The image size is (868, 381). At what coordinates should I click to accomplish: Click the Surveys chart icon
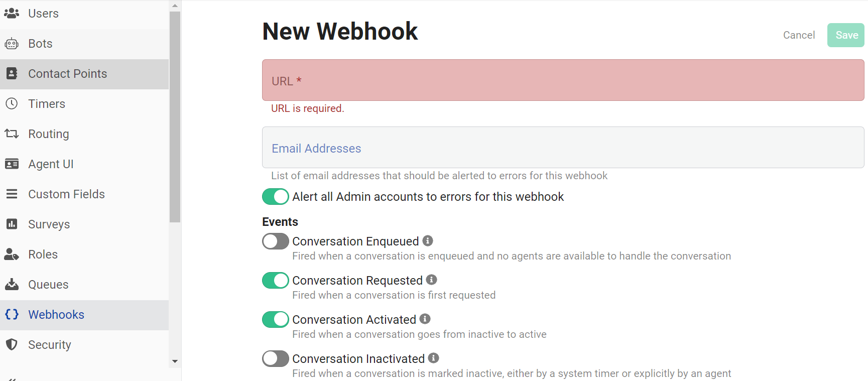[12, 224]
